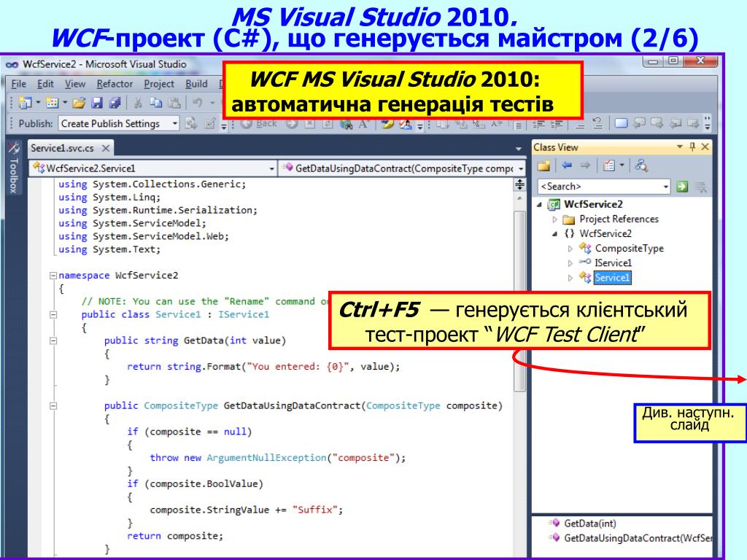Collapse the GetData method code block
747x560 pixels.
tap(53, 341)
